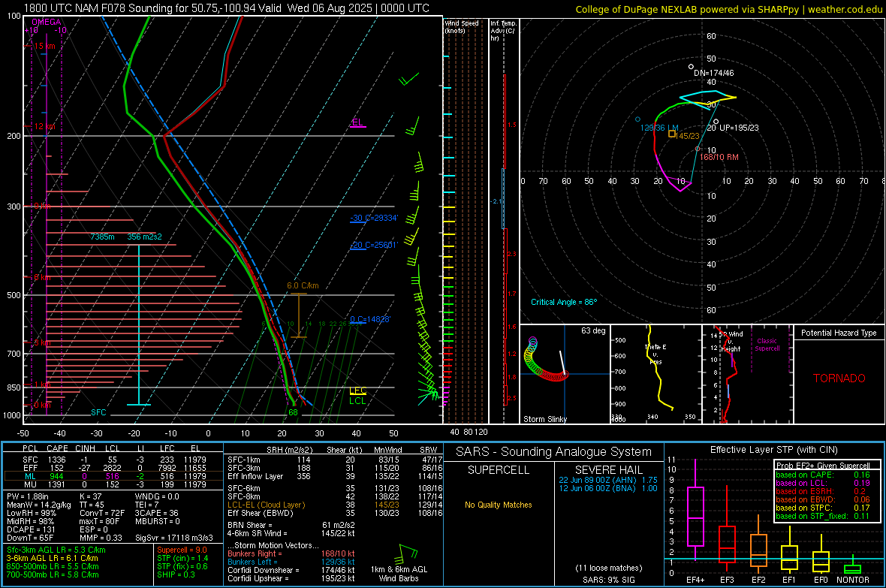The height and width of the screenshot is (588, 886).
Task: Click the Effective Layer STP (with CIN) title
Action: [x=774, y=450]
